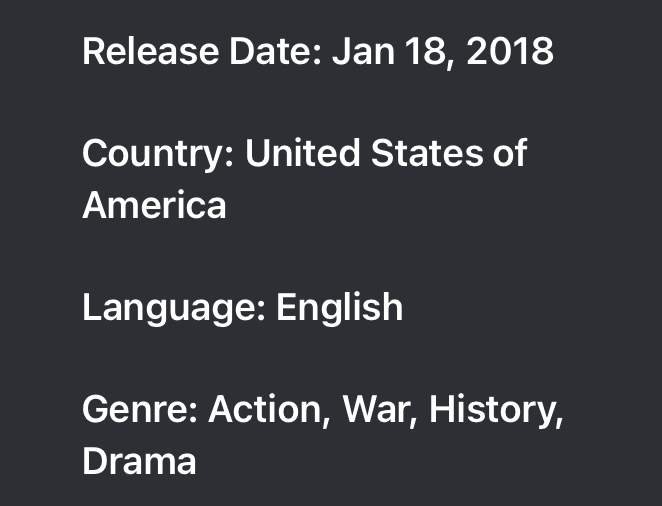Click the word States

coord(426,153)
